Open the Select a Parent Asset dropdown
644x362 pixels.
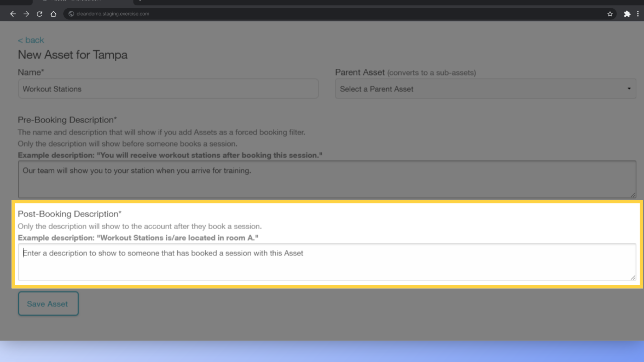coord(485,88)
